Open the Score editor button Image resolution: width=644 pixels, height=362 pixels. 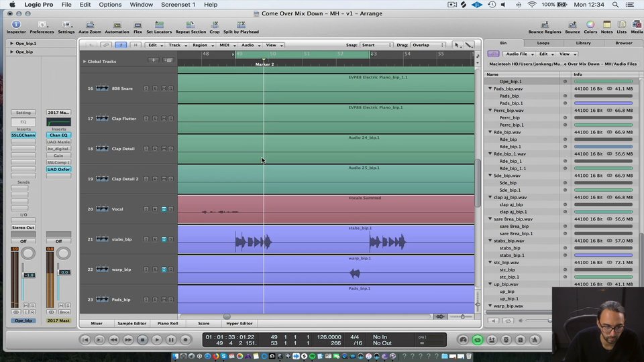[x=204, y=323]
